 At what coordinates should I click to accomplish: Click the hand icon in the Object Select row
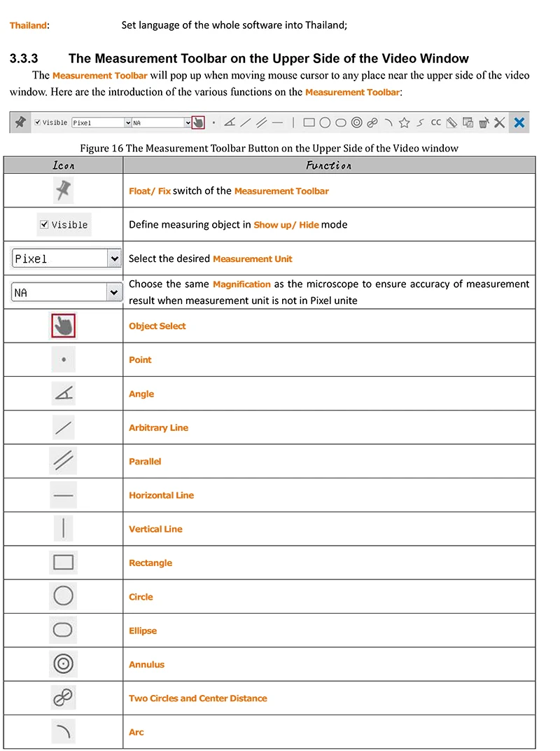coord(63,326)
